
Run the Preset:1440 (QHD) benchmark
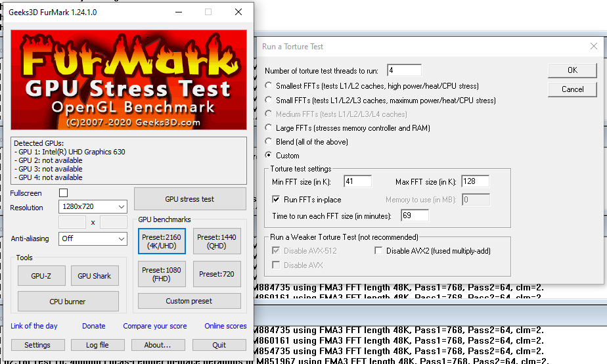[217, 241]
